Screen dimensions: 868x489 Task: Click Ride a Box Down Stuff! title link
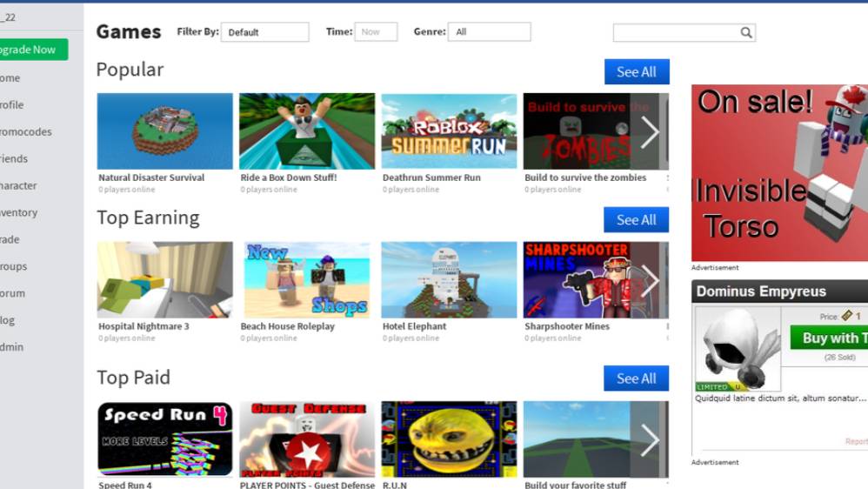tap(289, 178)
